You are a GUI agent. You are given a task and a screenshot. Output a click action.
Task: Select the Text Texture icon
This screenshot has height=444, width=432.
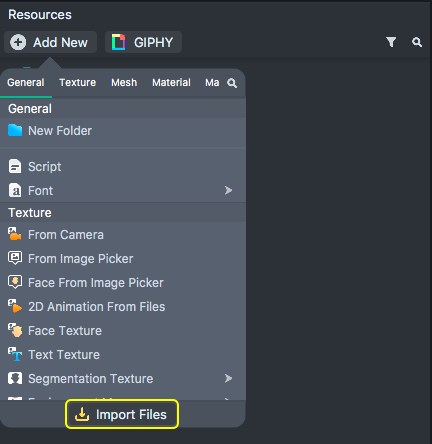coord(15,354)
